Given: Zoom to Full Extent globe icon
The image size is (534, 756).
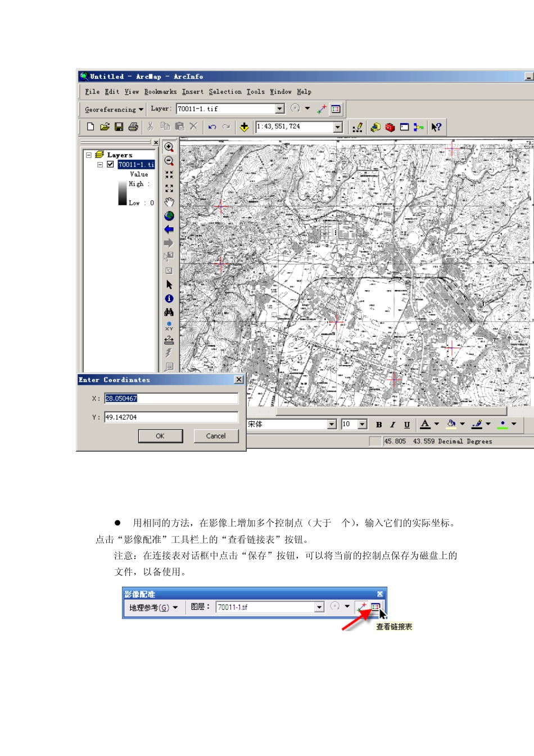Looking at the screenshot, I should 169,216.
